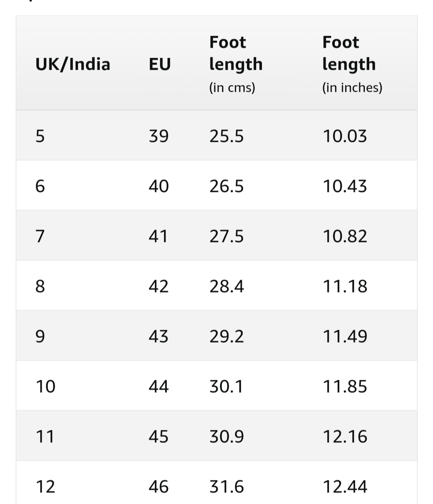Image resolution: width=433 pixels, height=504 pixels.
Task: Tap Foot length in cms header
Action: pos(236,64)
